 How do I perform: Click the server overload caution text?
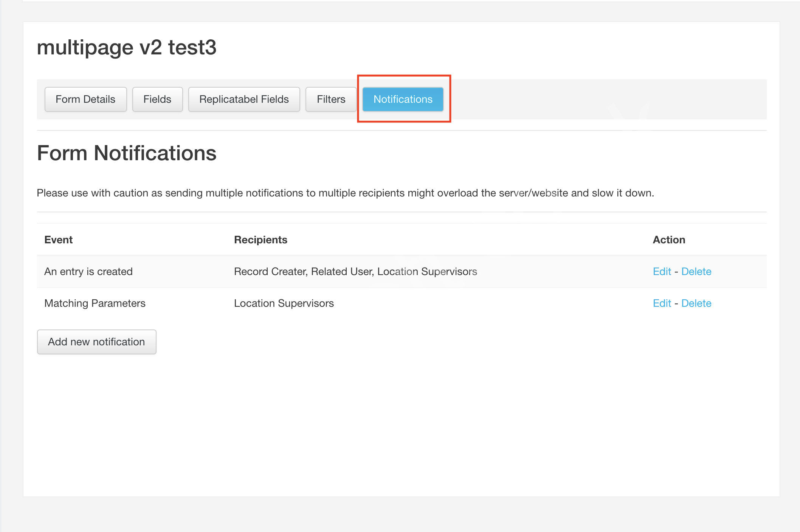pos(345,193)
